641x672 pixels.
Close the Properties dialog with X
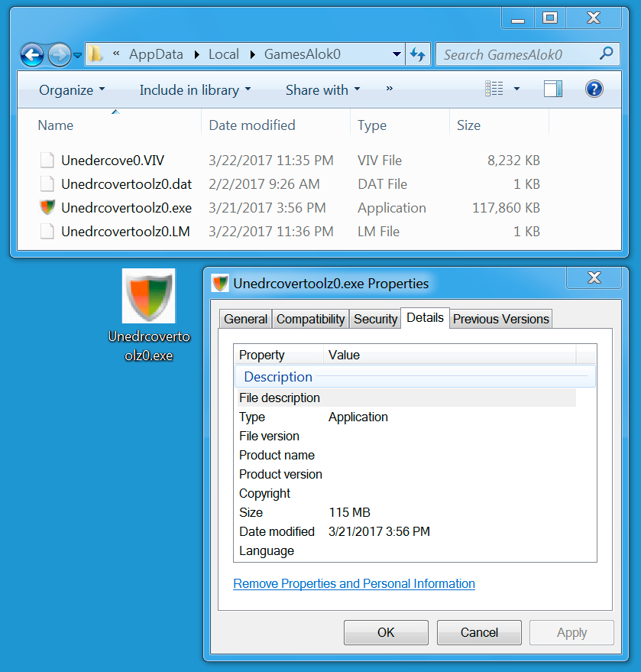pos(594,278)
